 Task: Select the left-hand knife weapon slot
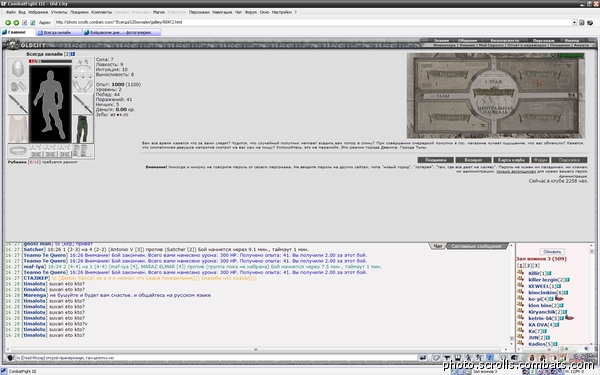18,104
